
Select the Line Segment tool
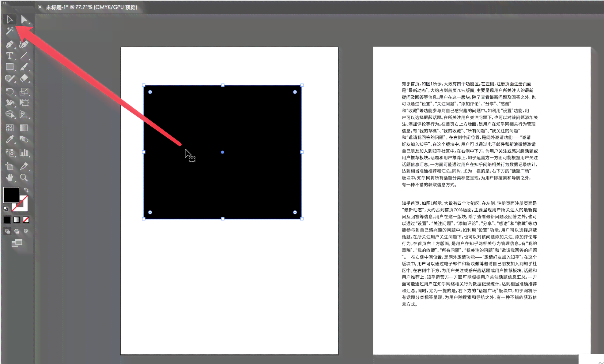[x=24, y=56]
